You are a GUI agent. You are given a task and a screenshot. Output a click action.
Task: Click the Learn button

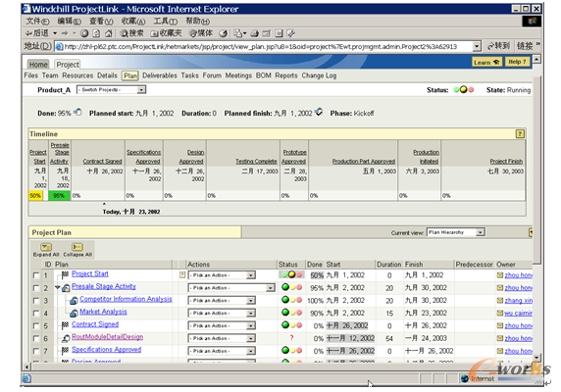pos(486,62)
